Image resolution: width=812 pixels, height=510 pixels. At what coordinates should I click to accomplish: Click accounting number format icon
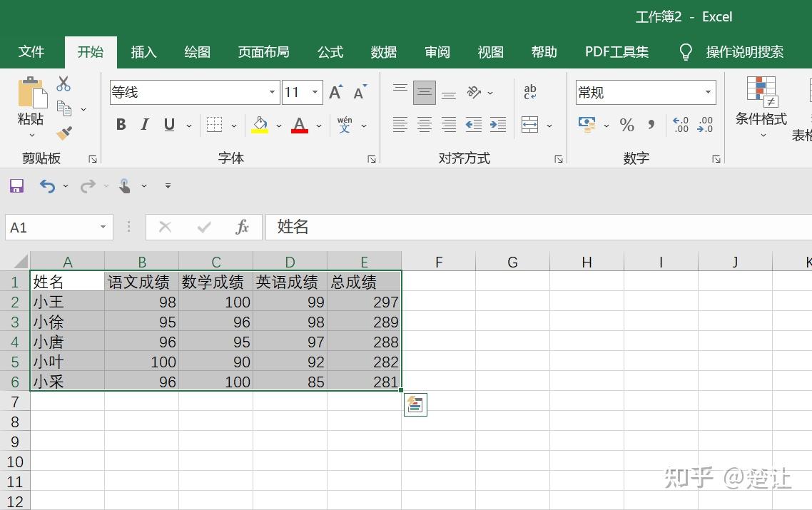coord(587,125)
